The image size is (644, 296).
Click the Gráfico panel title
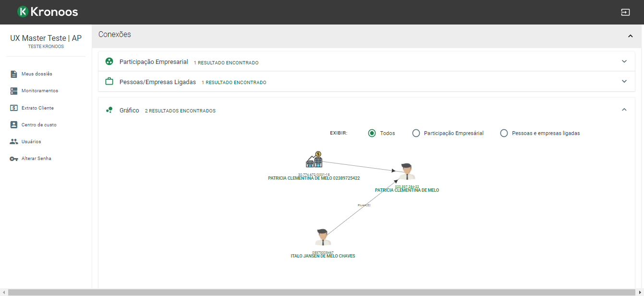129,111
